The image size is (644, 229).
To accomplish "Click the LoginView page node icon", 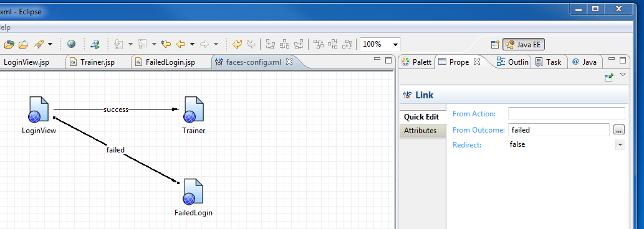I will (x=39, y=110).
